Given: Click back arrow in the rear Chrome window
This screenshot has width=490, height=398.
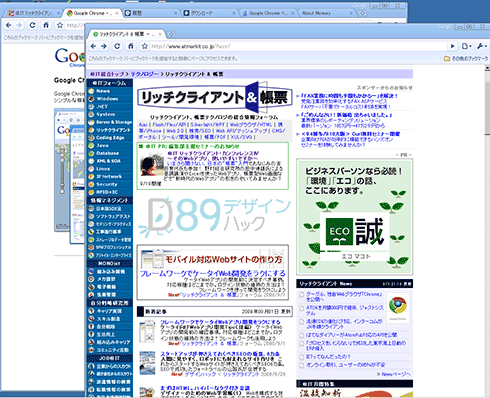Looking at the screenshot, I should (9, 25).
